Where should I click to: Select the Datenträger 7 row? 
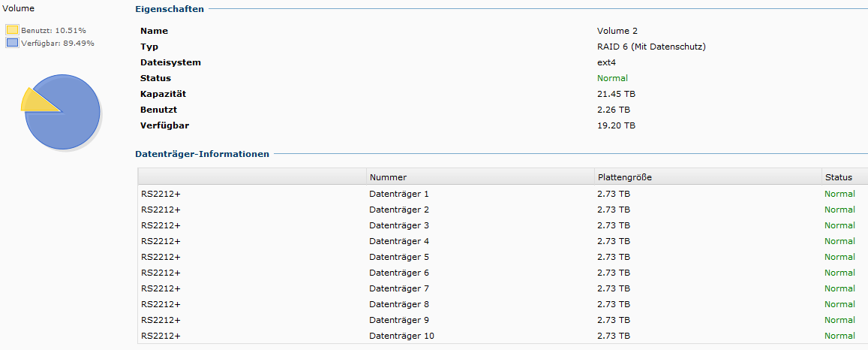(x=399, y=288)
